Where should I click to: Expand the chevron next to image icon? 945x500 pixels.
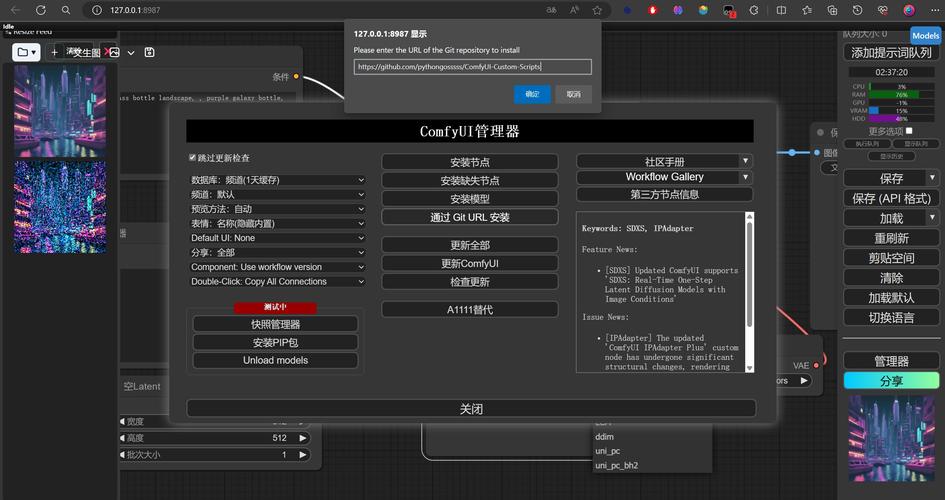click(131, 53)
